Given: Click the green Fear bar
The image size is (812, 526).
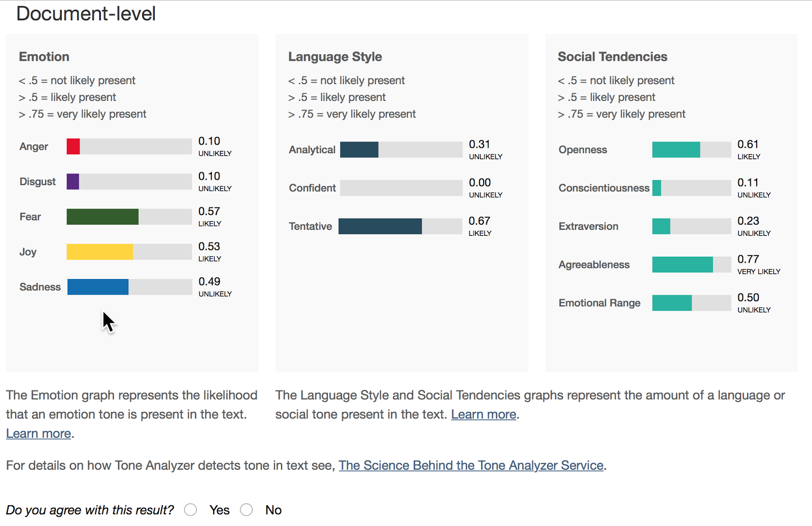Looking at the screenshot, I should pyautogui.click(x=103, y=217).
